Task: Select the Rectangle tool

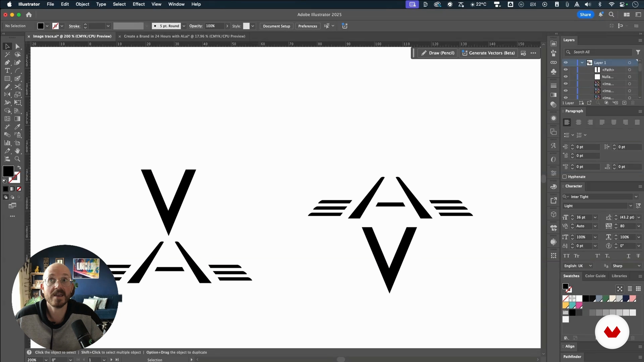Action: tap(7, 78)
